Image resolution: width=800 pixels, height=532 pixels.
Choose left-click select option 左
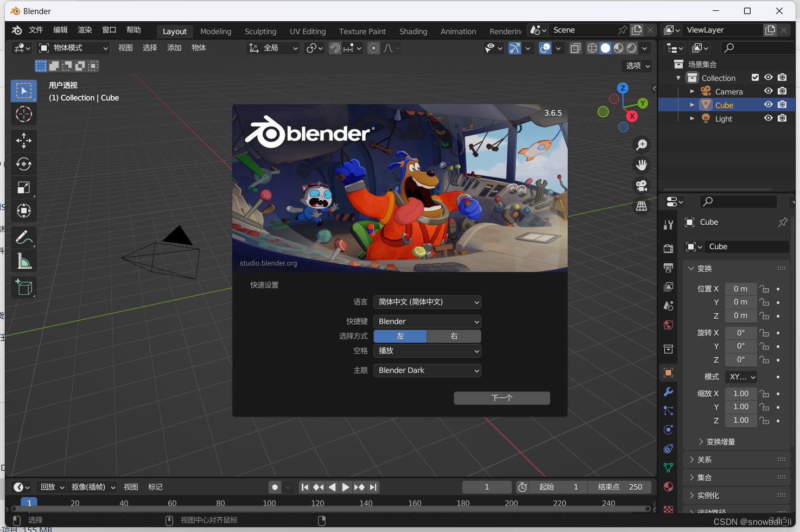pos(400,336)
